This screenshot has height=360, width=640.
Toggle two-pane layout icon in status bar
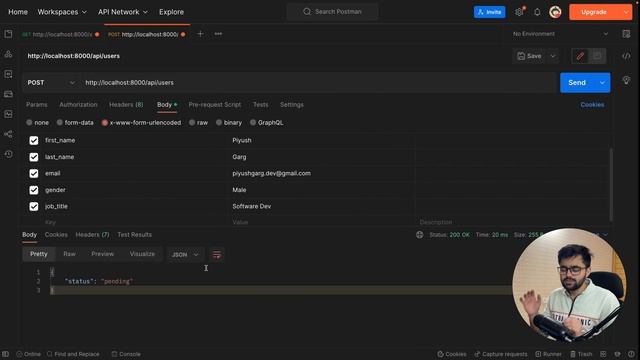[603, 354]
